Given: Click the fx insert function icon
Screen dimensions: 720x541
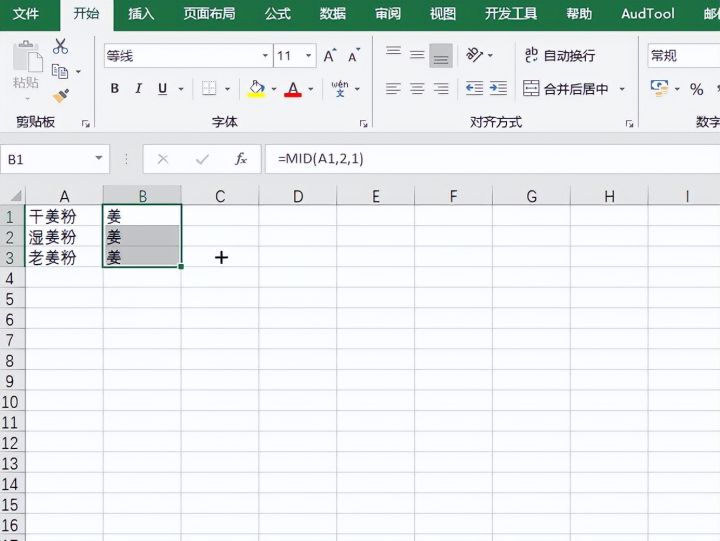Looking at the screenshot, I should pyautogui.click(x=241, y=159).
